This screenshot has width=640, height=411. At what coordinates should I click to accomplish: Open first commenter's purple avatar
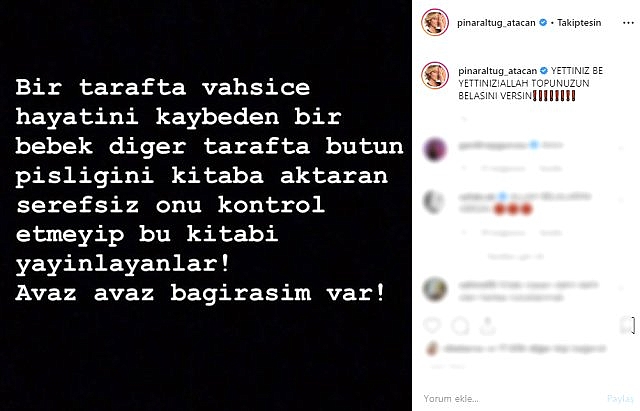pyautogui.click(x=435, y=149)
